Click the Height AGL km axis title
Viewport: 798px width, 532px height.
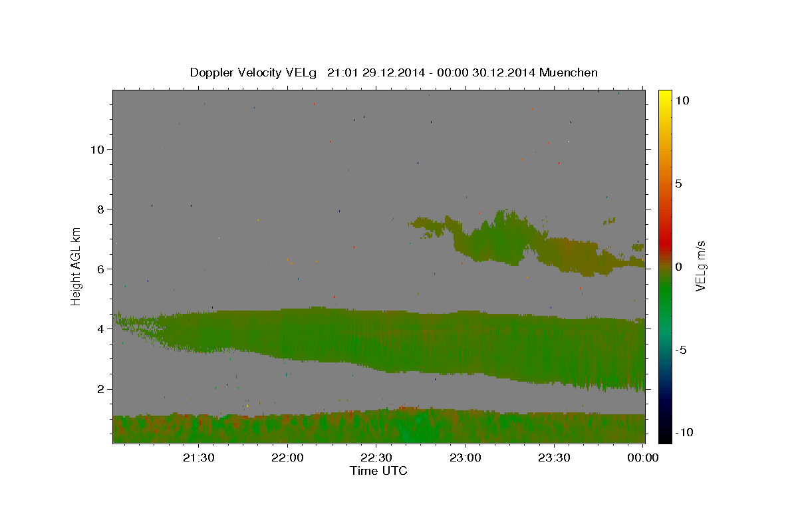coord(76,266)
